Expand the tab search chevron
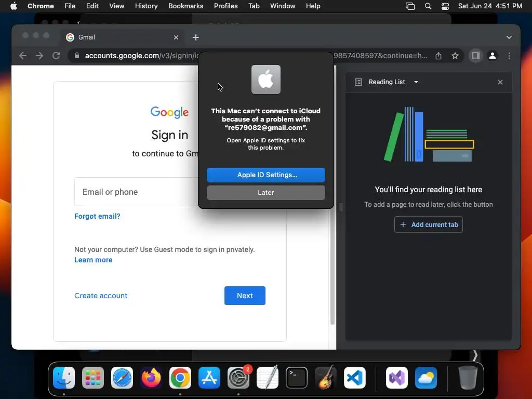Viewport: 532px width, 399px height. 509,37
